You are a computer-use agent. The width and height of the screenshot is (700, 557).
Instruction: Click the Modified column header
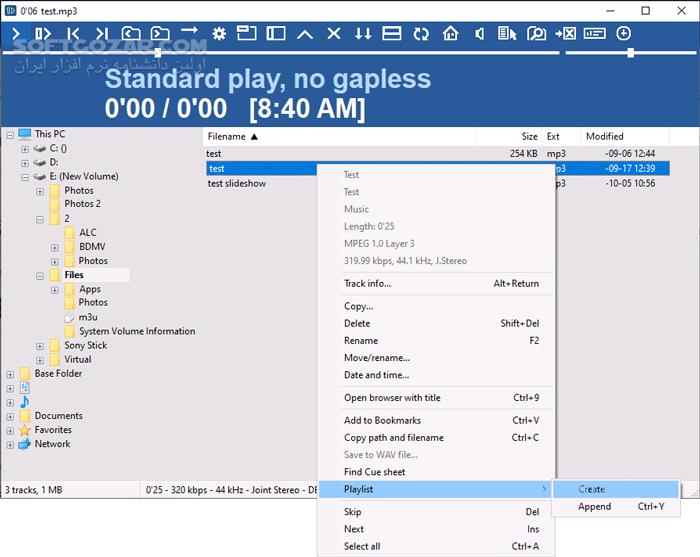tap(604, 136)
